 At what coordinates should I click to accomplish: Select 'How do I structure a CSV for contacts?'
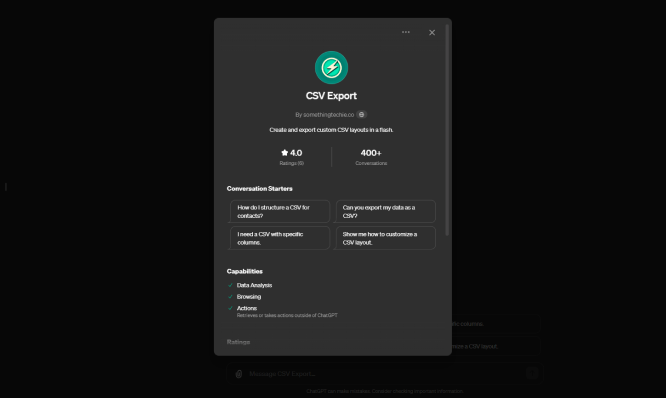[279, 212]
